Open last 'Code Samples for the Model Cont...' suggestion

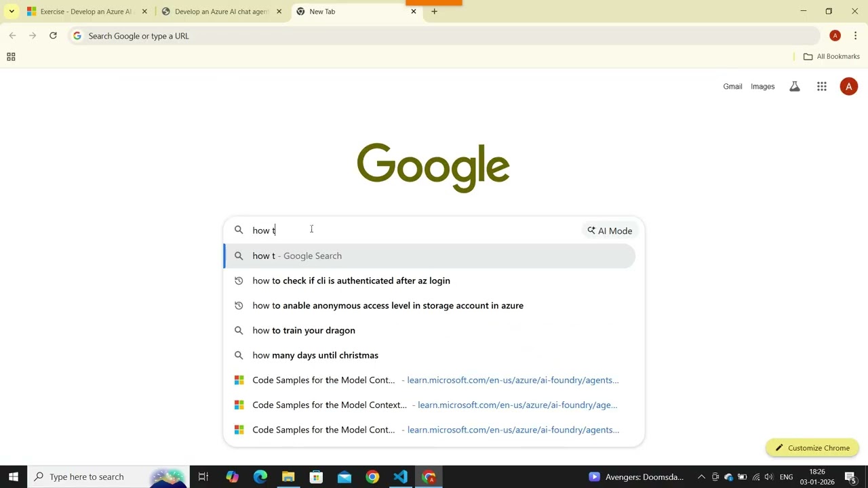pos(429,430)
